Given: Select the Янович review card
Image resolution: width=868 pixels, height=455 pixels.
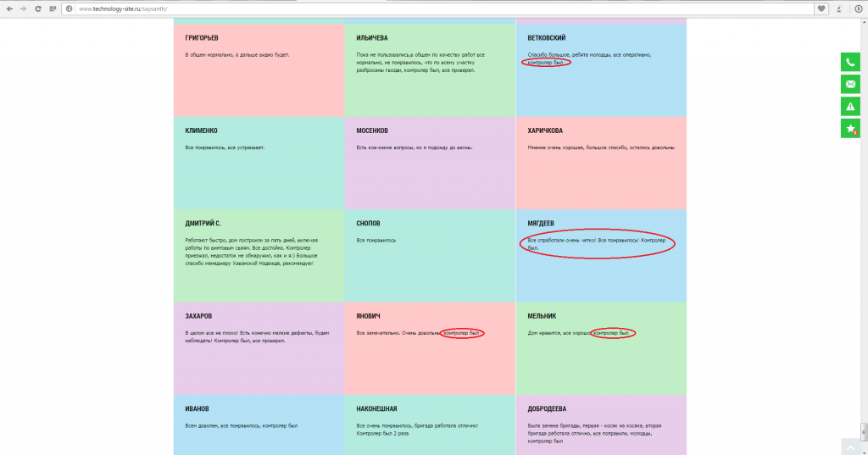Looking at the screenshot, I should [430, 349].
